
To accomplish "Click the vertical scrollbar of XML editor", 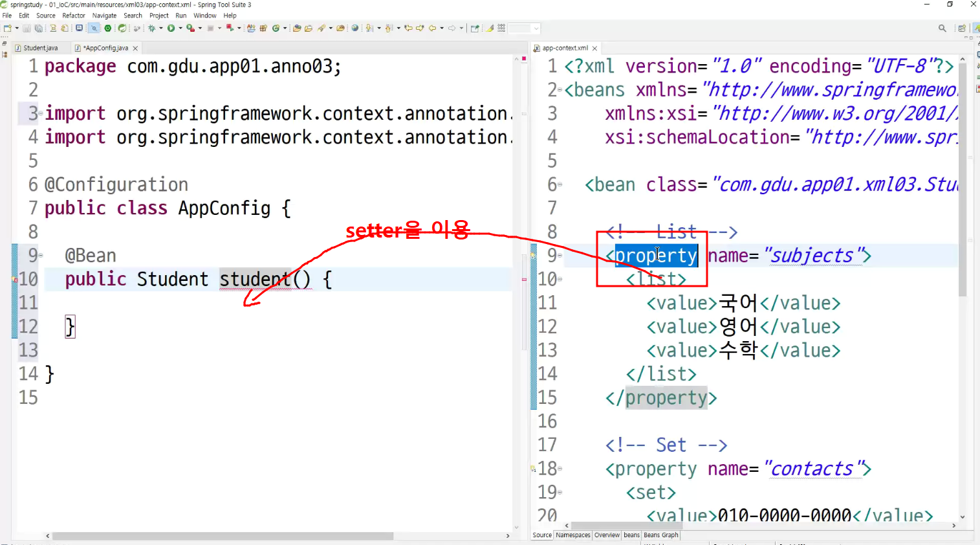I will [x=963, y=179].
